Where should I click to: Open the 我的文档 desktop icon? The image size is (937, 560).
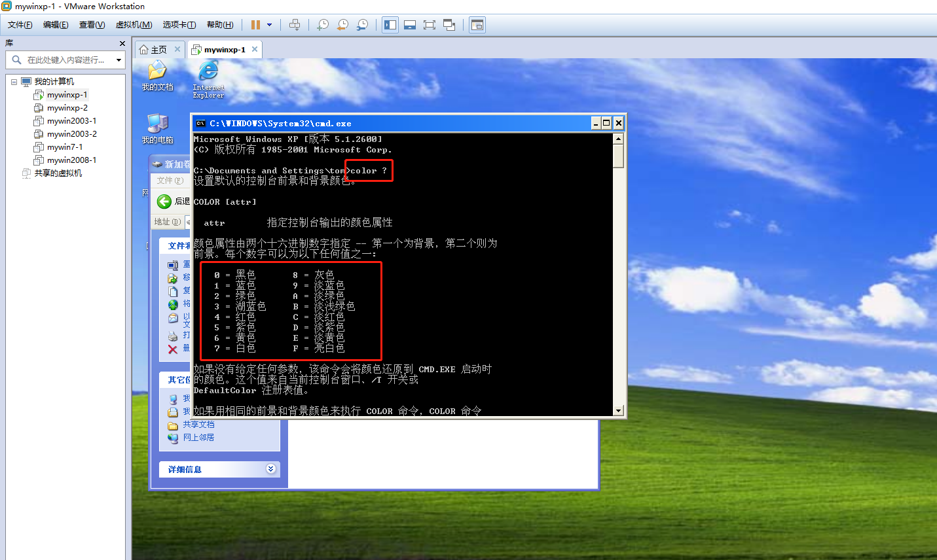coord(157,75)
